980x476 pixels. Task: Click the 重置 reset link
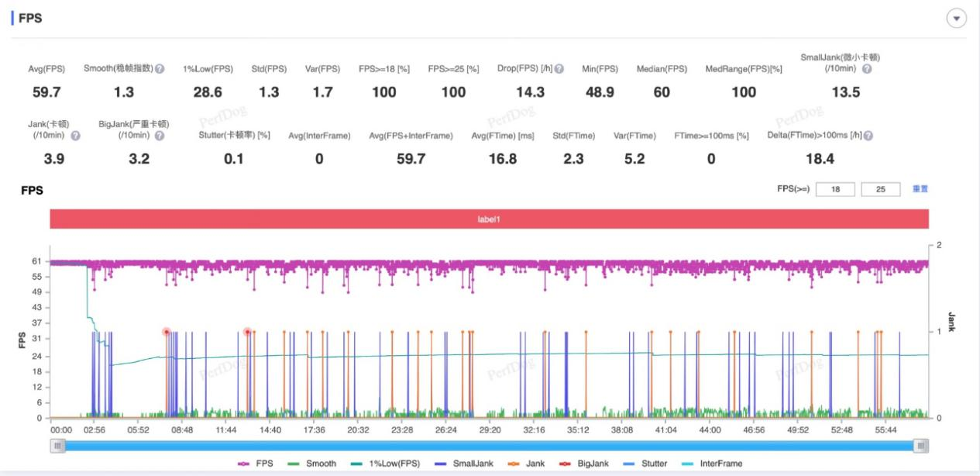coord(920,189)
